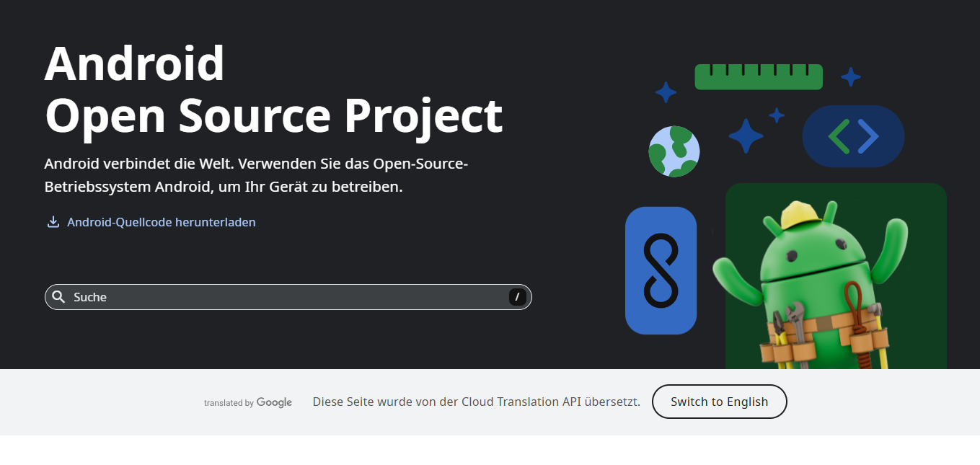This screenshot has width=980, height=465.
Task: Click the slash shortcut badge in search
Action: pyautogui.click(x=517, y=297)
